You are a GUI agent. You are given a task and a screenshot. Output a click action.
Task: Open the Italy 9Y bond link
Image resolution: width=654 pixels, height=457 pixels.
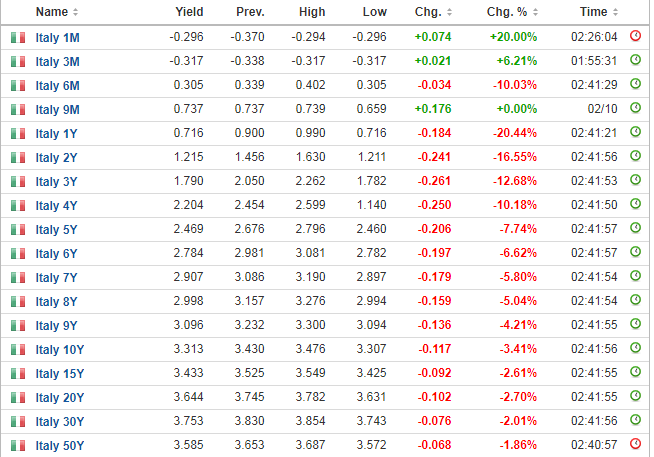coord(56,326)
